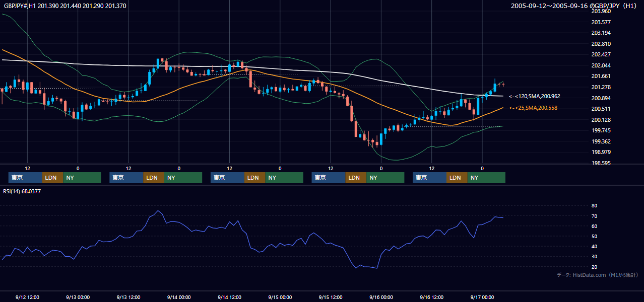Pick price axis level 198.979
Image resolution: width=644 pixels, height=302 pixels.
coord(601,153)
